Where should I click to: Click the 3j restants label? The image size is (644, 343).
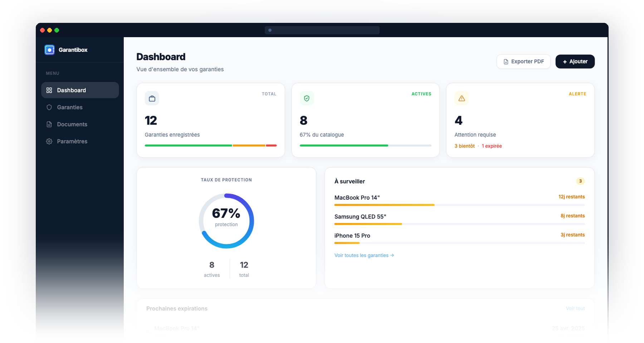pos(573,235)
